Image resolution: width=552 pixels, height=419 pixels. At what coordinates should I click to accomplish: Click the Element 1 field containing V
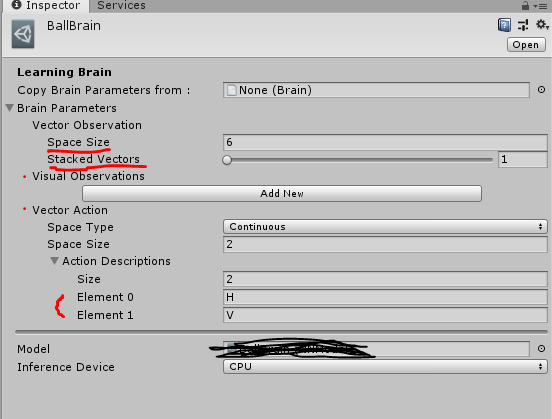click(x=385, y=315)
